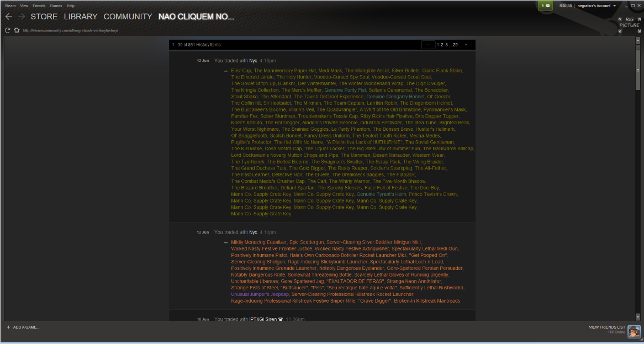Click the Mildly Menacing Equalizer item
The height and width of the screenshot is (344, 644).
[258, 242]
